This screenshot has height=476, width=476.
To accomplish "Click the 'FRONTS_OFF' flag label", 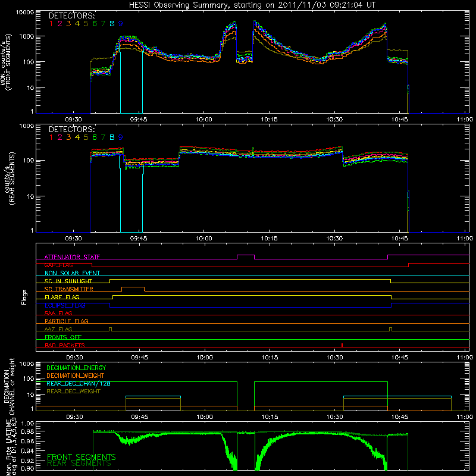I will [x=63, y=337].
